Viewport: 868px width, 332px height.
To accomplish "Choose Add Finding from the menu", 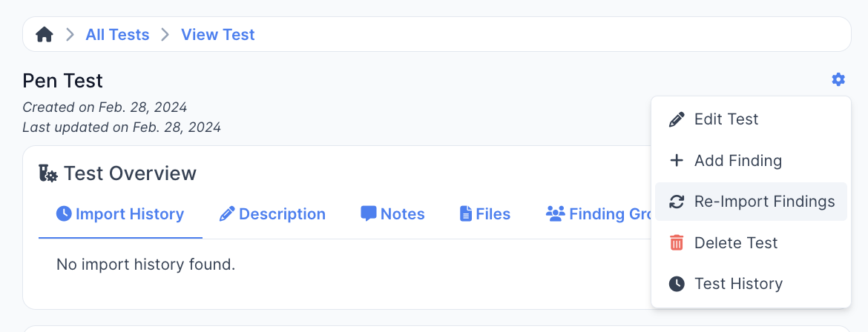I will [737, 161].
